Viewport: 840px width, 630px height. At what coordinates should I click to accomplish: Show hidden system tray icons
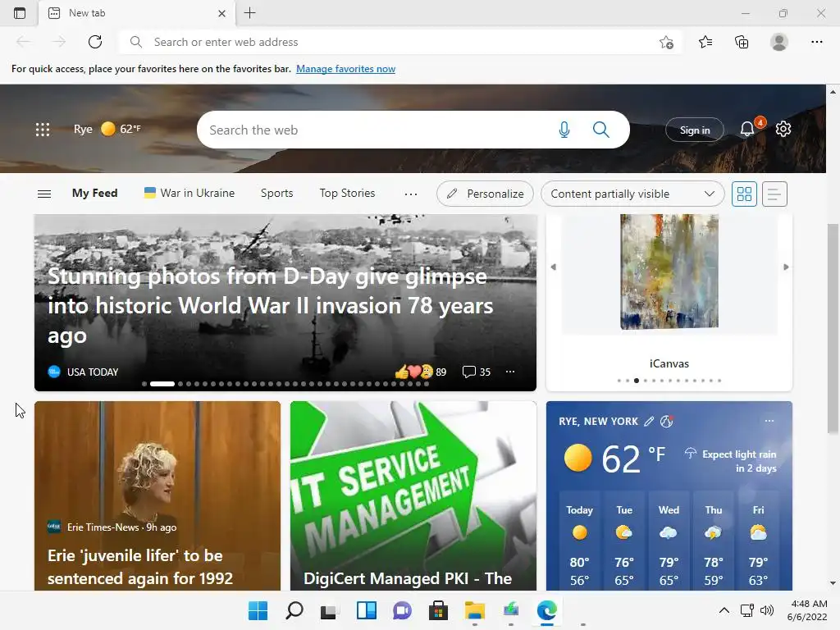[x=724, y=610]
